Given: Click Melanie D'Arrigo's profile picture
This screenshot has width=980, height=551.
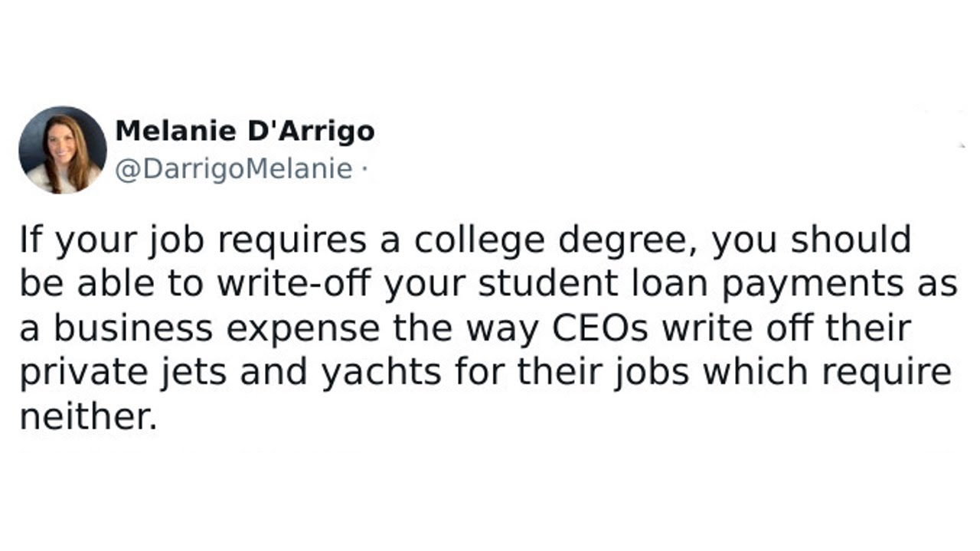Looking at the screenshot, I should coord(63,149).
